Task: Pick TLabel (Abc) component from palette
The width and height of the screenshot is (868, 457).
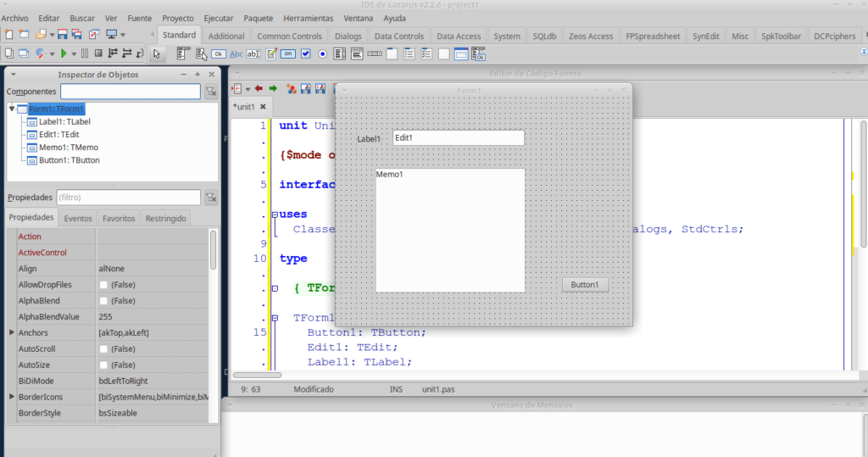Action: [x=236, y=54]
